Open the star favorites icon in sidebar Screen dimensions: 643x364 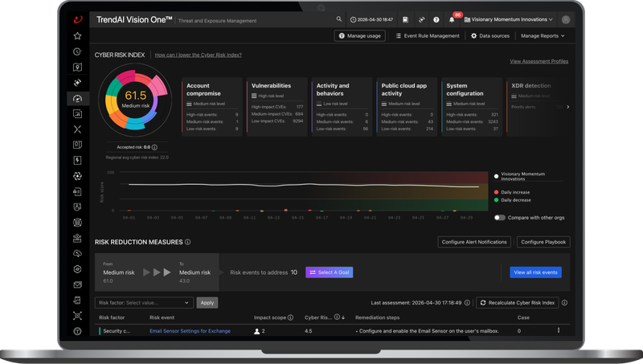point(77,36)
